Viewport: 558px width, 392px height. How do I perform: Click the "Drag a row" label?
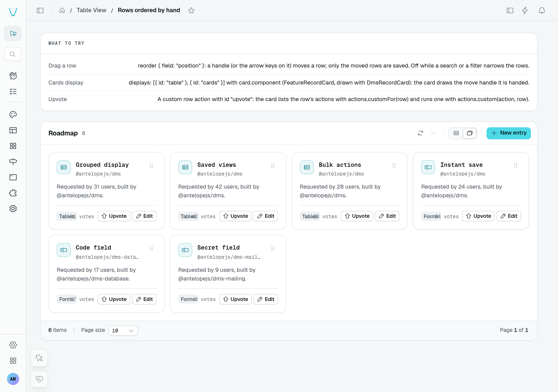tap(62, 66)
